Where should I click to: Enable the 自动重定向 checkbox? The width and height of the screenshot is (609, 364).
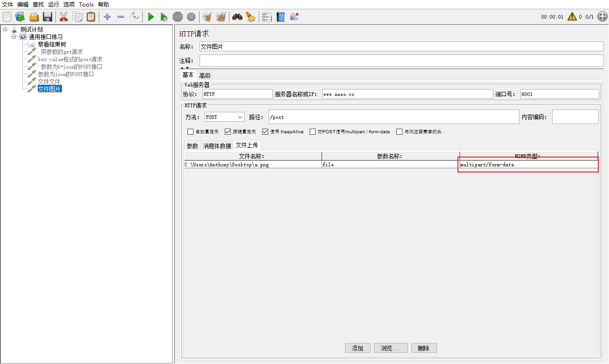coord(190,132)
